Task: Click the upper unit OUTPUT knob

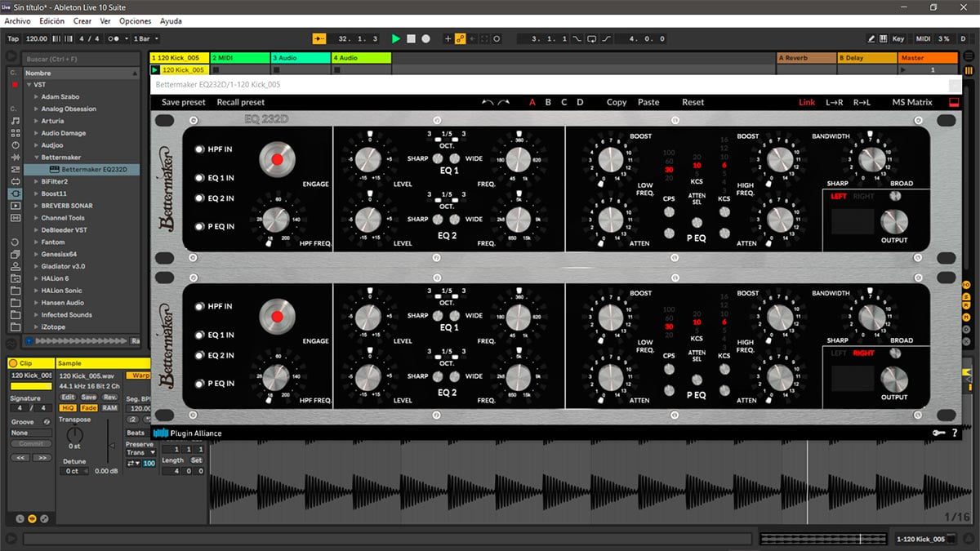Action: (x=894, y=221)
